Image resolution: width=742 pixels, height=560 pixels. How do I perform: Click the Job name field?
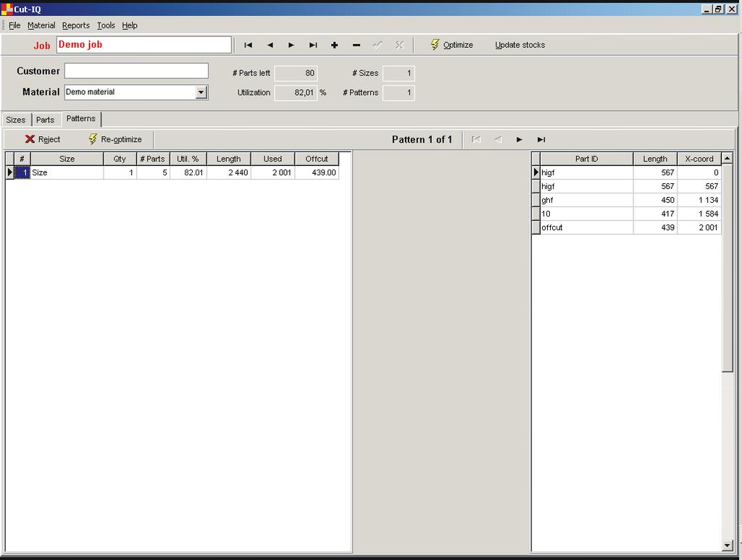pos(144,45)
